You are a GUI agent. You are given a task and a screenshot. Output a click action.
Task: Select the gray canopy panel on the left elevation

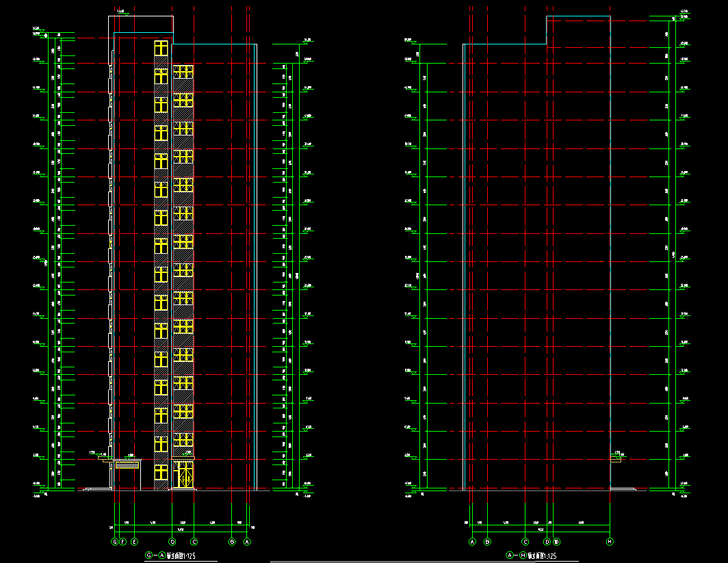point(127,465)
